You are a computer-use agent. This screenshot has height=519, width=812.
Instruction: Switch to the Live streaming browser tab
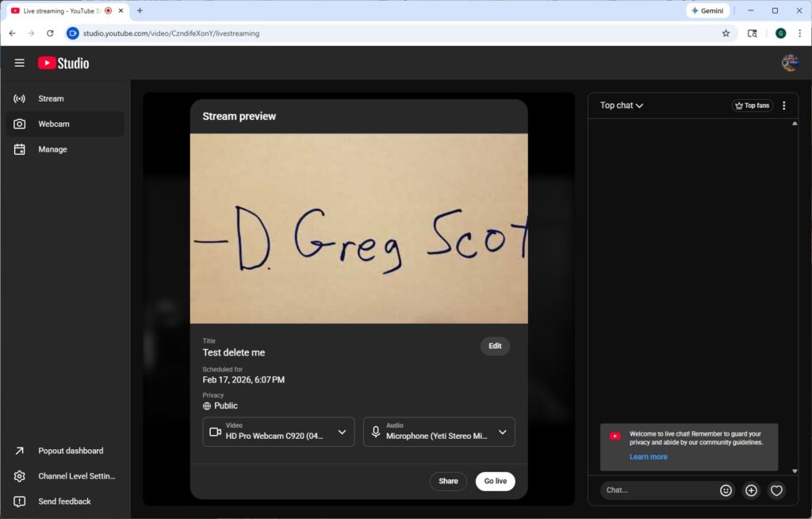(x=59, y=10)
